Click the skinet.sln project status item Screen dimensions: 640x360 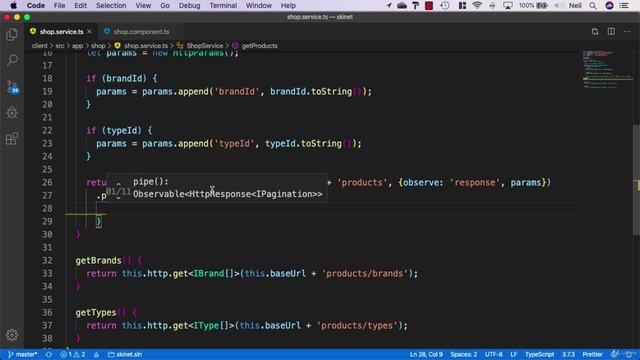125,354
